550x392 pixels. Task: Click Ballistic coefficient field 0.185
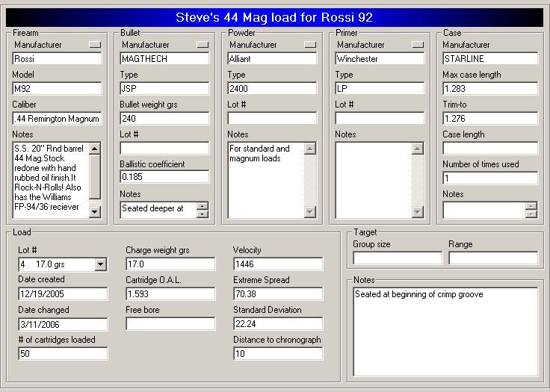[x=164, y=177]
